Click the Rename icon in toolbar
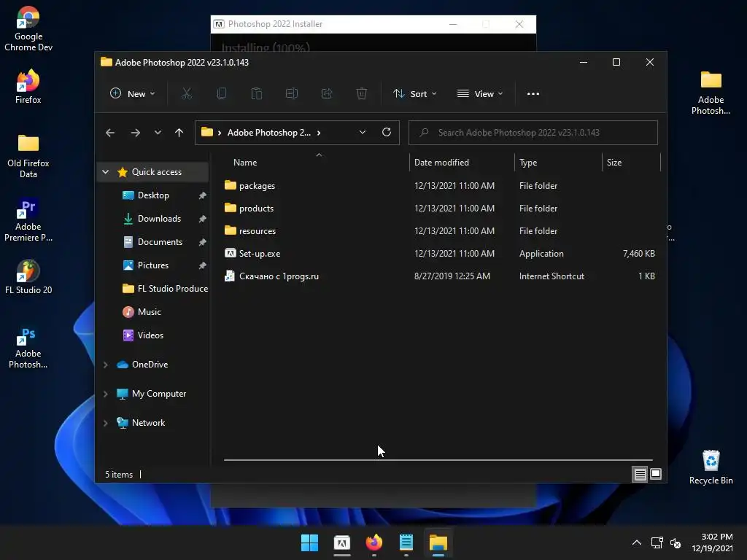Image resolution: width=747 pixels, height=560 pixels. [292, 94]
